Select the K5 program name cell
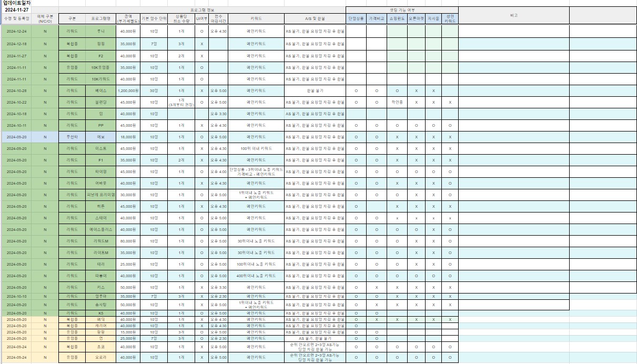Screen dimensions: 637x364 (101, 313)
